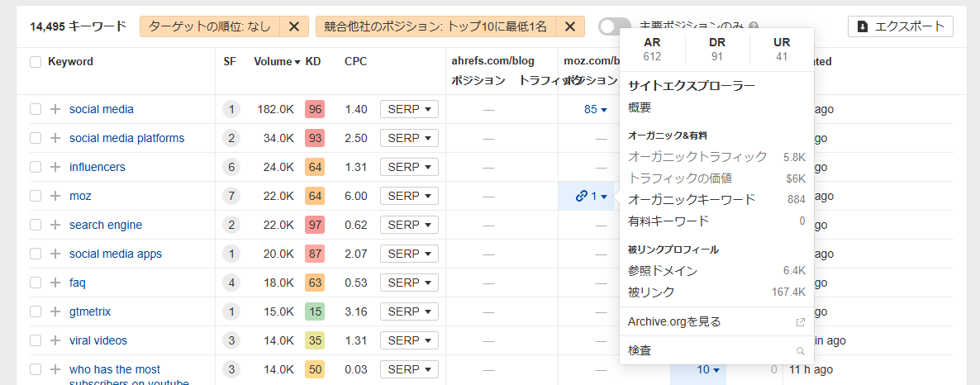980x385 pixels.
Task: Add gtmetrix keyword with plus icon
Action: click(55, 311)
